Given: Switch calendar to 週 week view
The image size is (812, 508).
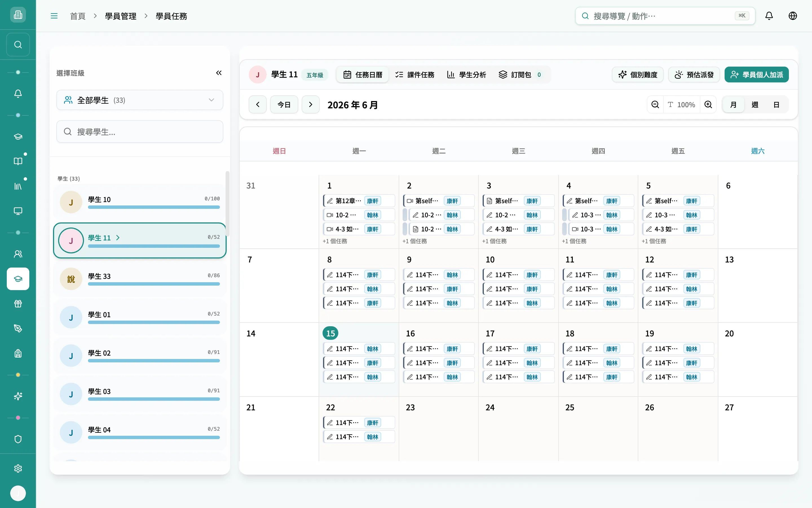Looking at the screenshot, I should click(x=755, y=104).
